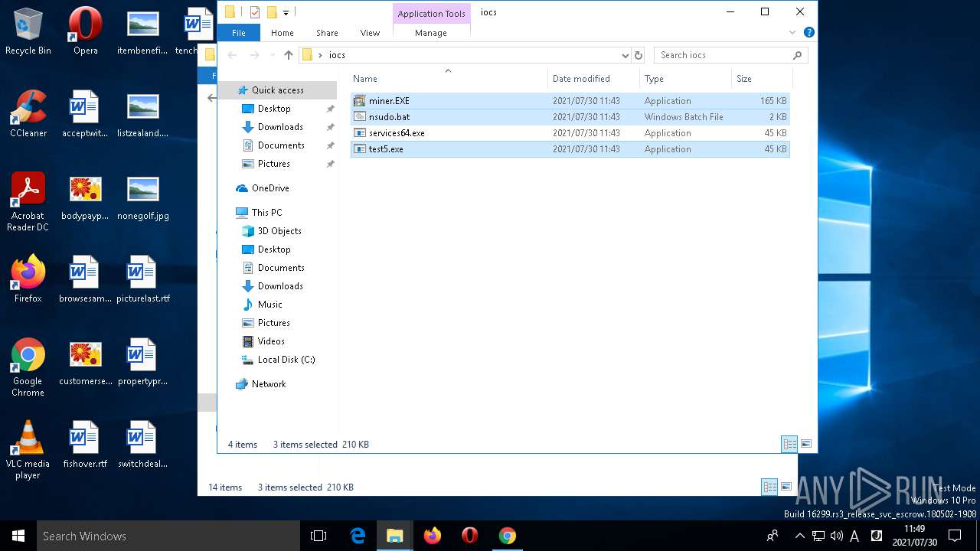The width and height of the screenshot is (980, 551).
Task: Open the Explorer Help icon
Action: pos(808,33)
